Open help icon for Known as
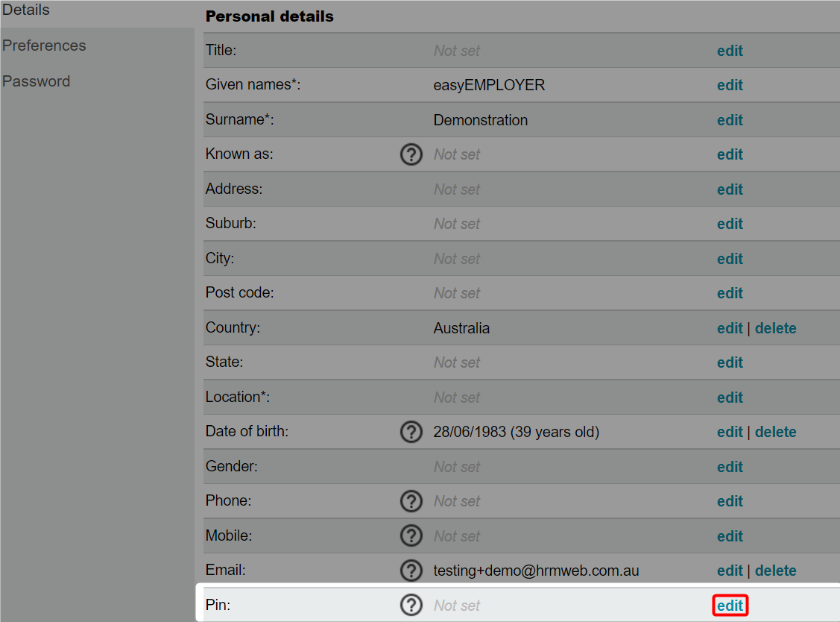 point(411,154)
